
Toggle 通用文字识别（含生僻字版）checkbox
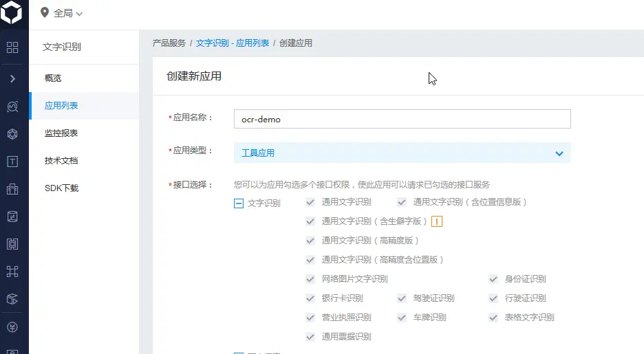click(310, 221)
